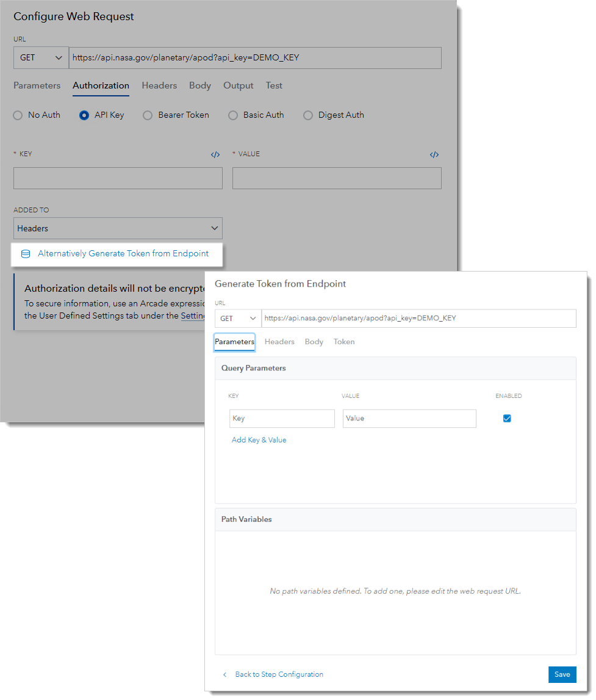Open the Settings link in the authorization warning

tap(193, 316)
